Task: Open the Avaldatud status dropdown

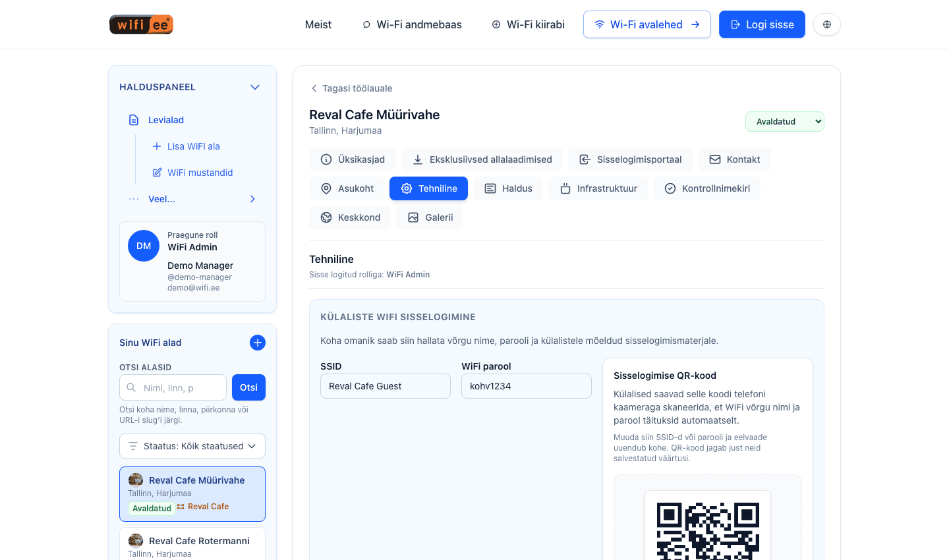Action: pyautogui.click(x=785, y=121)
